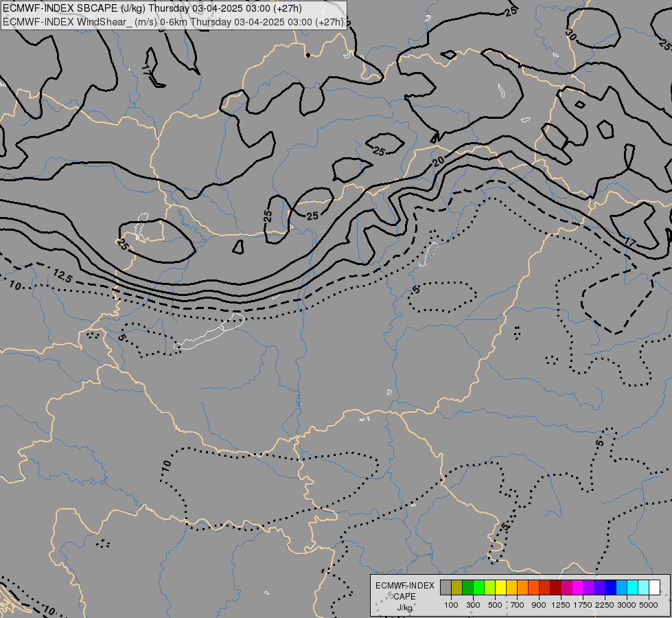Select the cyan legend swatch above 3000
This screenshot has height=618, width=672.
pos(632,587)
